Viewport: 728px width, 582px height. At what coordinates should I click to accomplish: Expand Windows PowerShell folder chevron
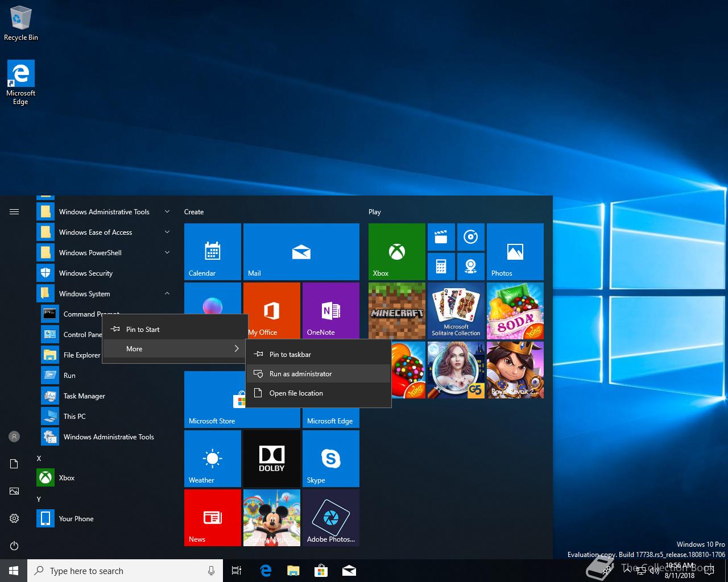click(167, 252)
